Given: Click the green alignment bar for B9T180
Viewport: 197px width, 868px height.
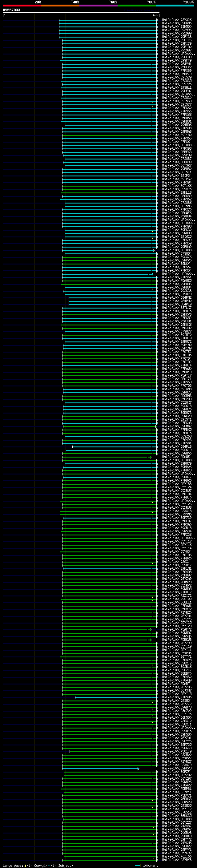Looking at the screenshot, I should tap(110, 135).
